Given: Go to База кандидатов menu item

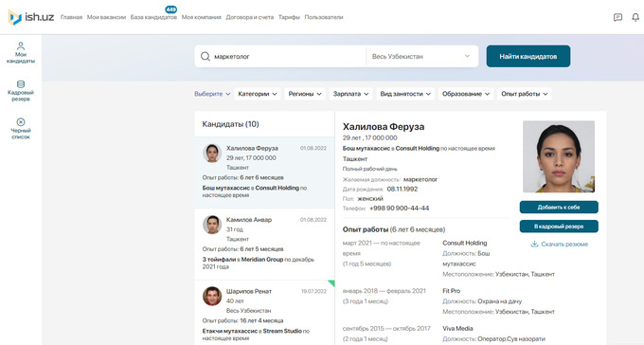Looking at the screenshot, I should (153, 17).
